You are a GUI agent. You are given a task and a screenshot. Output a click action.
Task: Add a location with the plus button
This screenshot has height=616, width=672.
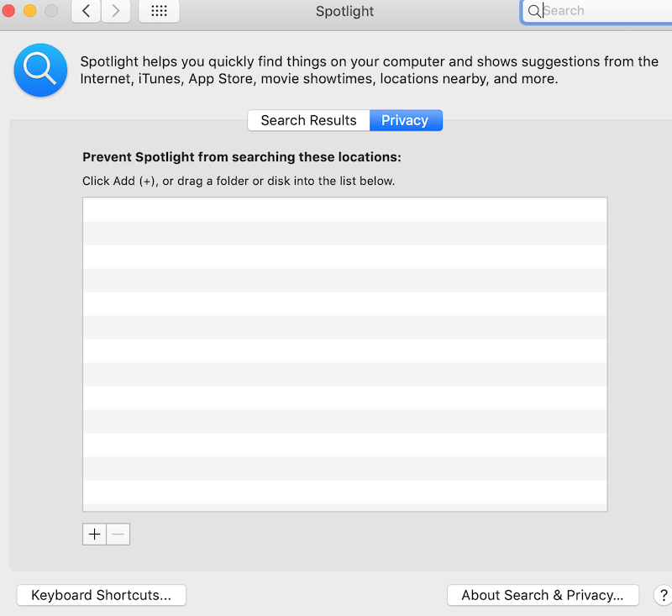tap(94, 534)
